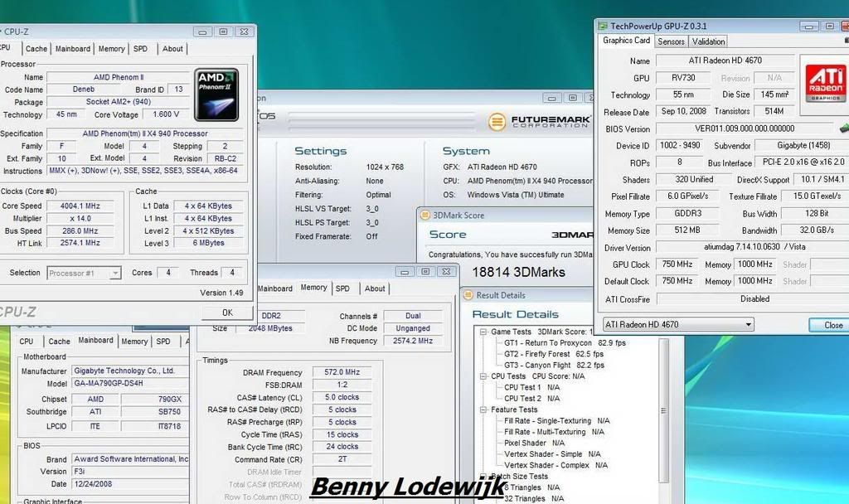Image resolution: width=849 pixels, height=504 pixels.
Task: Click the GPU field showing RV730
Action: coord(683,78)
